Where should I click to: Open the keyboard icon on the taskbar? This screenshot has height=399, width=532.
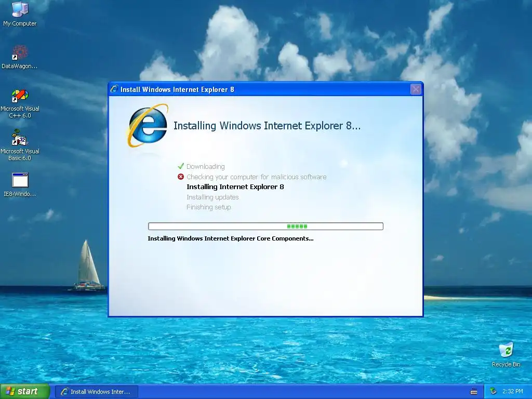point(474,392)
